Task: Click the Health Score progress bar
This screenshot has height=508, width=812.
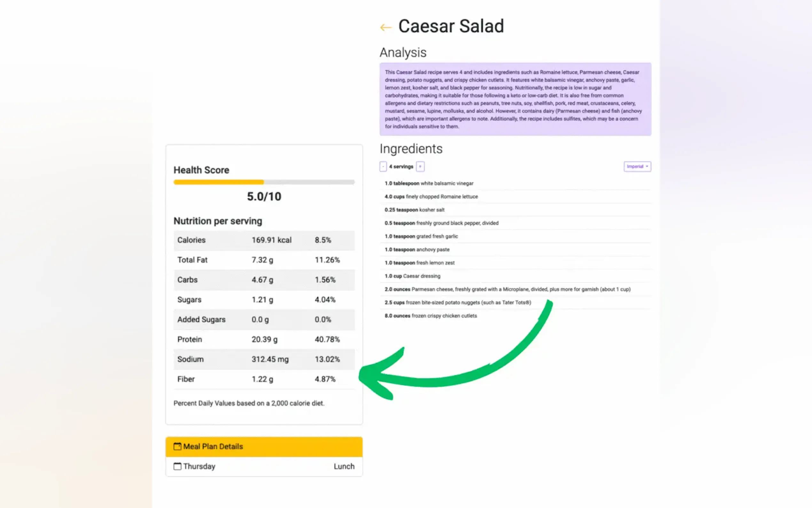Action: click(264, 182)
